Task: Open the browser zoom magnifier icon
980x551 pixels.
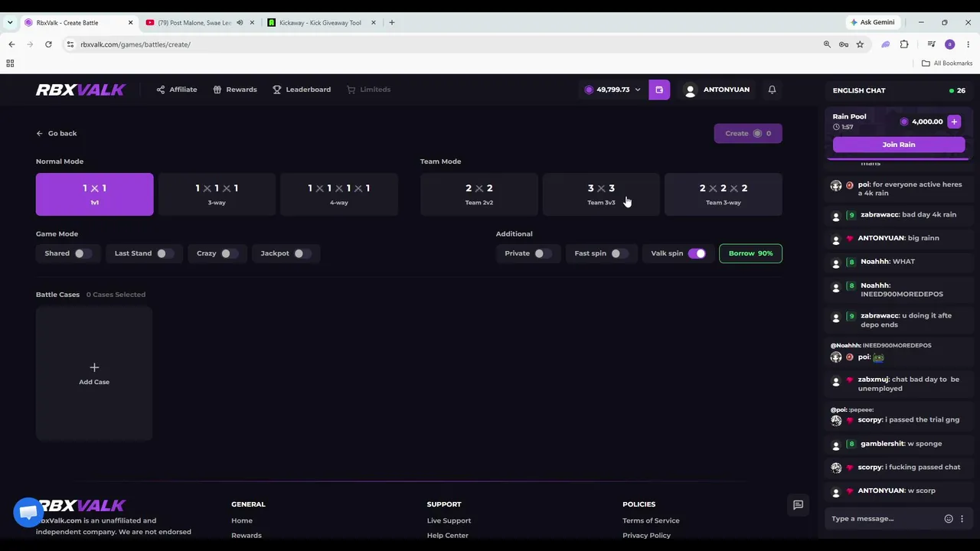Action: [x=827, y=44]
